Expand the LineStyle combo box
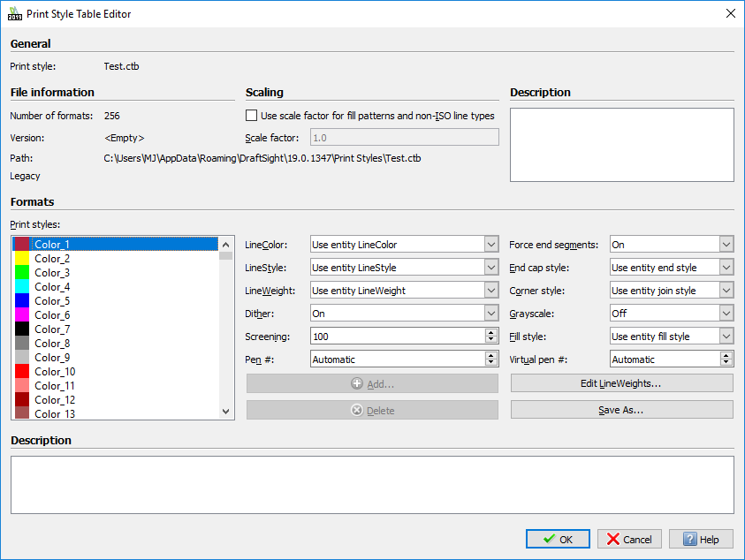745x560 pixels. click(x=404, y=268)
